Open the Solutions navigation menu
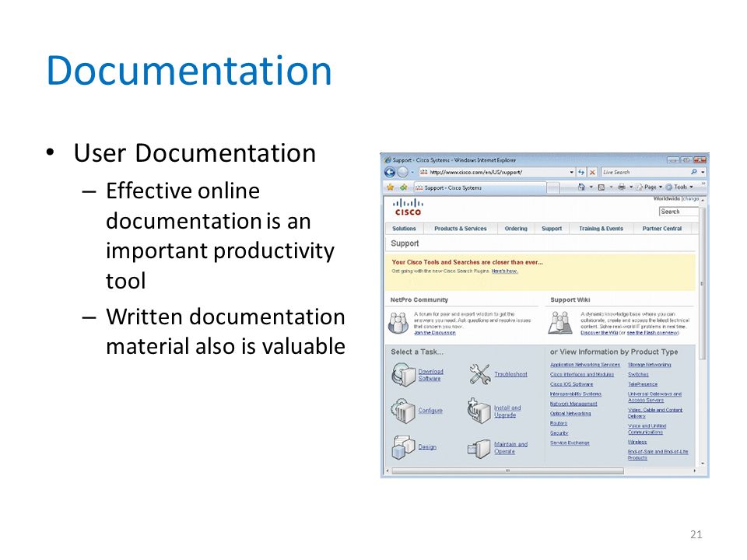The width and height of the screenshot is (747, 560). [x=404, y=229]
